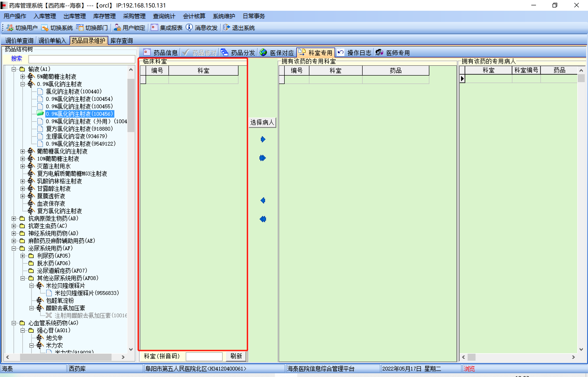The image size is (588, 377).
Task: Click the 切换系统 toolbar icon
Action: [45, 28]
